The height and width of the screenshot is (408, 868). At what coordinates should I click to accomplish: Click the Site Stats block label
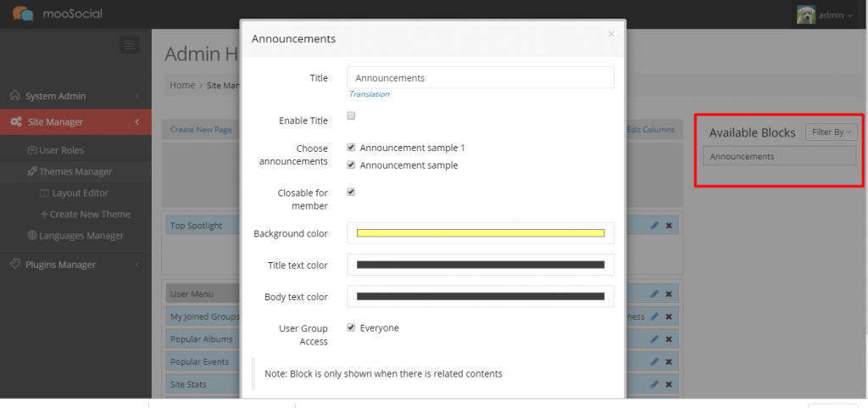coord(188,384)
